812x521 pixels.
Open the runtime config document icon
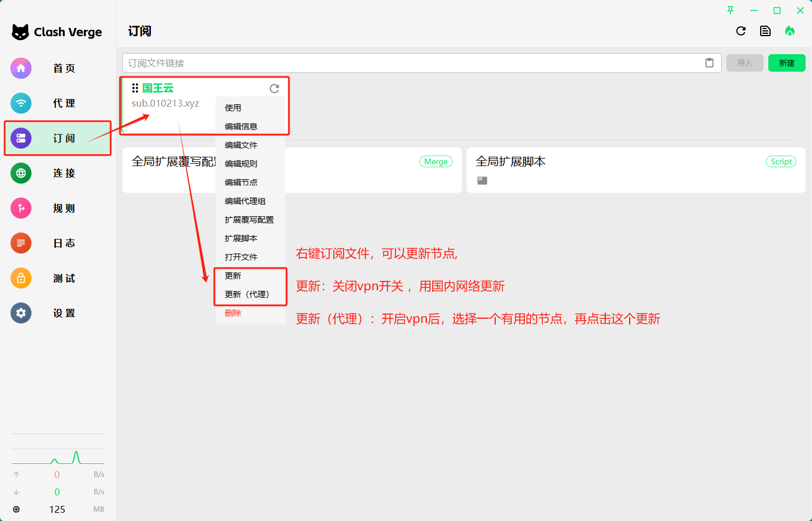click(765, 31)
